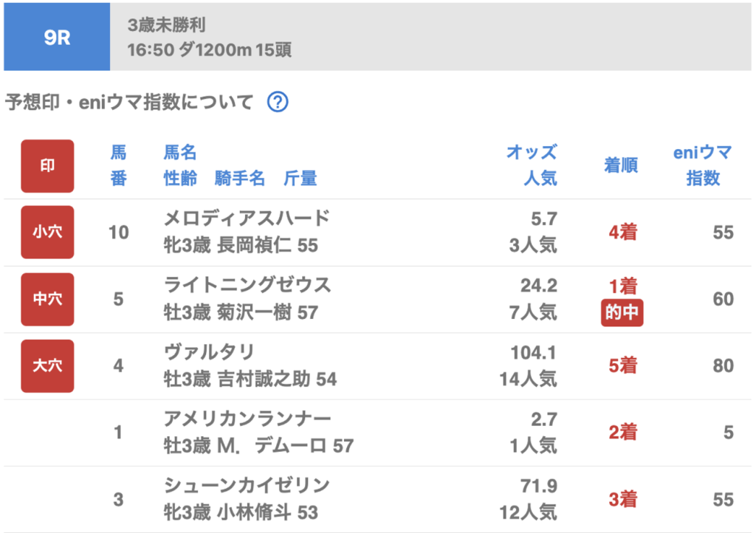
Task: Click the 小穴 prediction badge
Action: (x=47, y=233)
